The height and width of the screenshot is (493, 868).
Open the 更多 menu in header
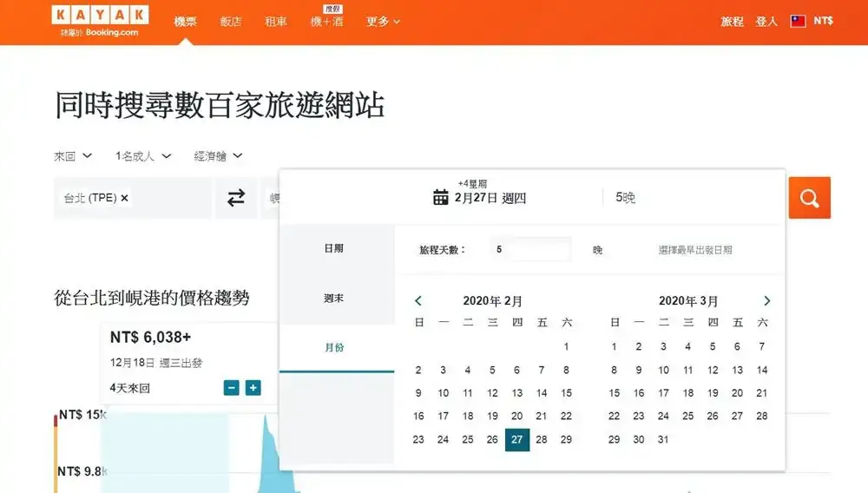(x=383, y=21)
